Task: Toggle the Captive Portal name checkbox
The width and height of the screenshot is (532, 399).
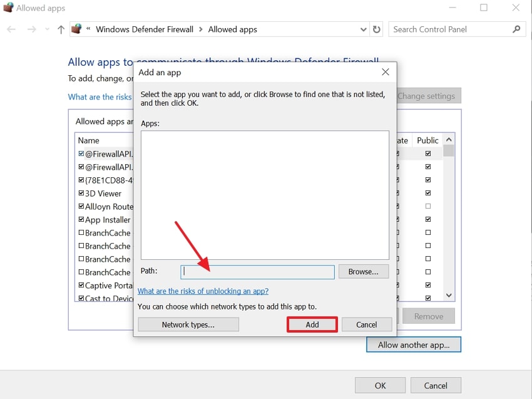Action: 81,285
